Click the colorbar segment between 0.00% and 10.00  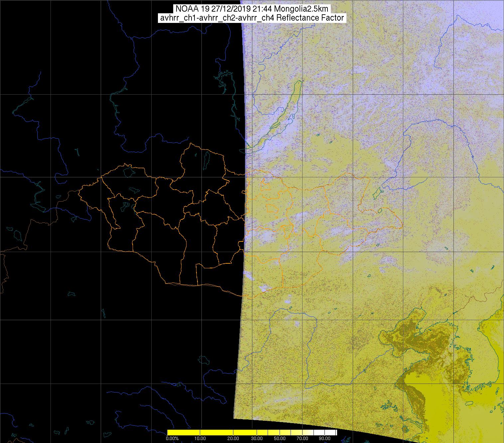pyautogui.click(x=184, y=432)
